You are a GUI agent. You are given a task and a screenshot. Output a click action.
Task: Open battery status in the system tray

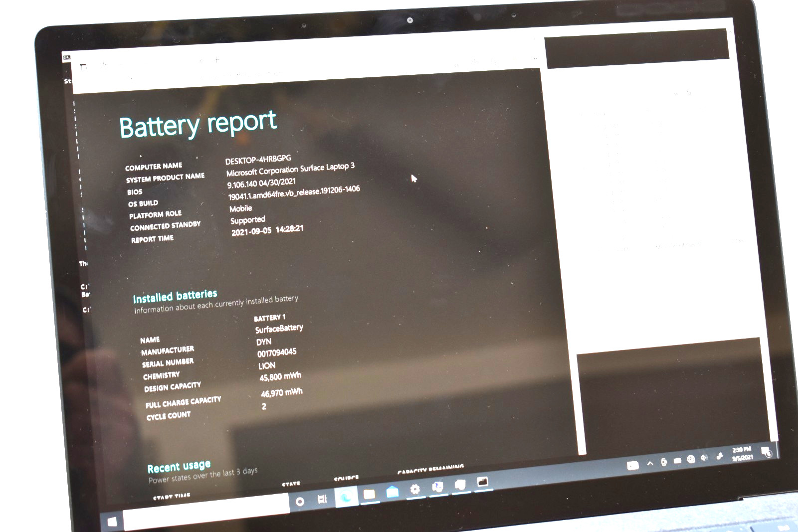(677, 461)
